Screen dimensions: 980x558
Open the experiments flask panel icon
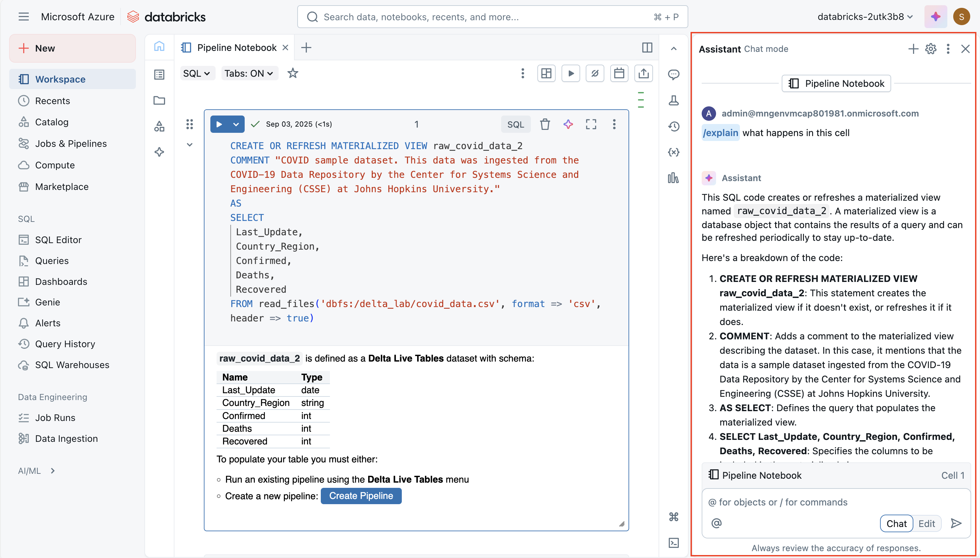674,100
